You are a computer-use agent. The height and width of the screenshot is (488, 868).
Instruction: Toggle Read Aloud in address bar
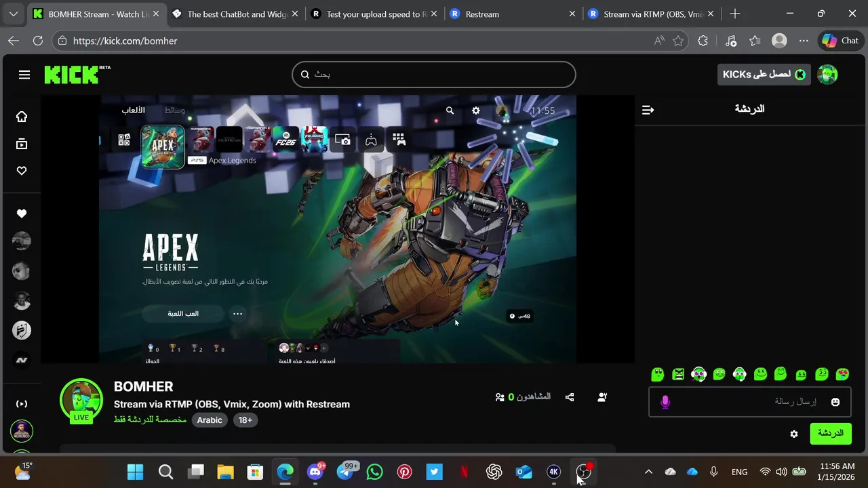click(x=659, y=41)
